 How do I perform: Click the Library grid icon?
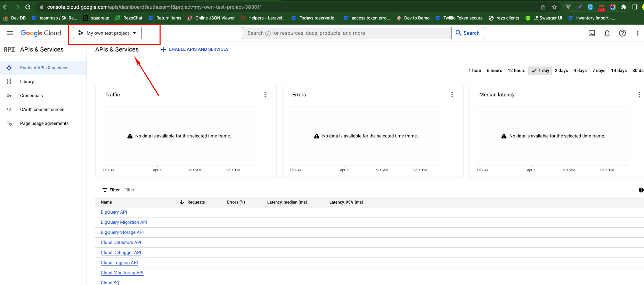[x=9, y=82]
